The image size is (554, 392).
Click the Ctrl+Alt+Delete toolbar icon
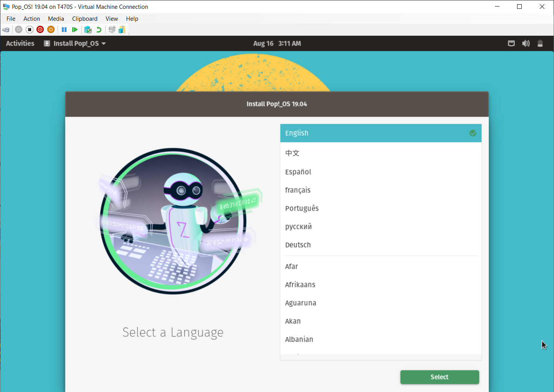(6, 30)
